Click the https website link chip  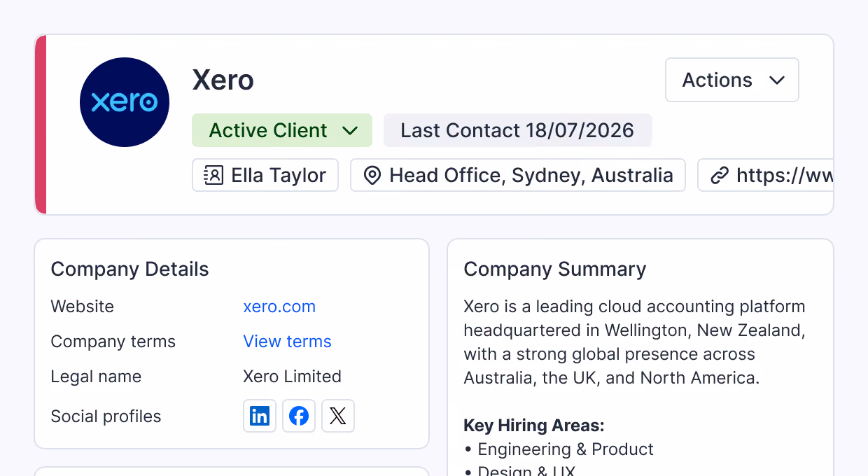765,175
